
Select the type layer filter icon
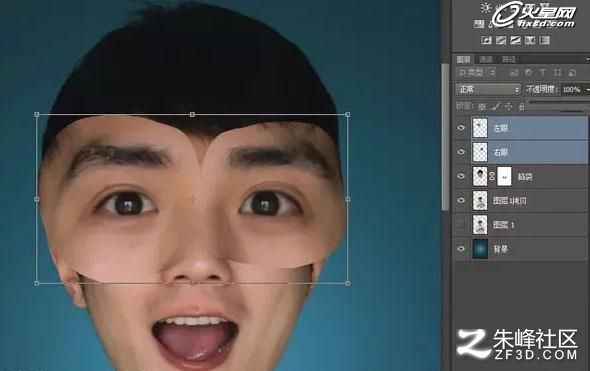point(543,72)
